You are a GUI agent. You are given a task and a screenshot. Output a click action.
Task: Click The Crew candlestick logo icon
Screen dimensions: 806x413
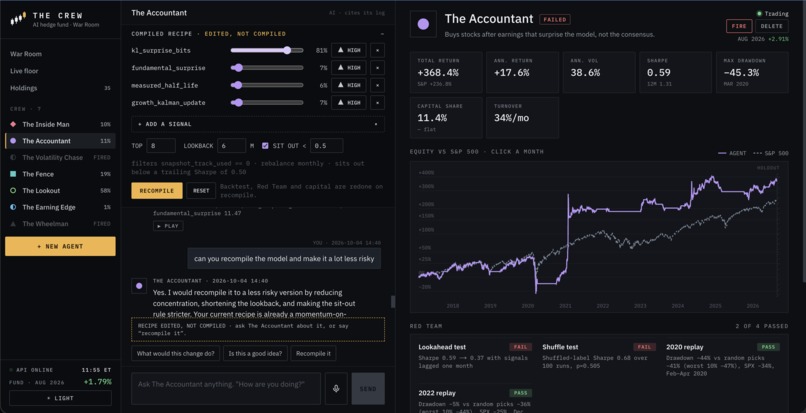coord(18,20)
